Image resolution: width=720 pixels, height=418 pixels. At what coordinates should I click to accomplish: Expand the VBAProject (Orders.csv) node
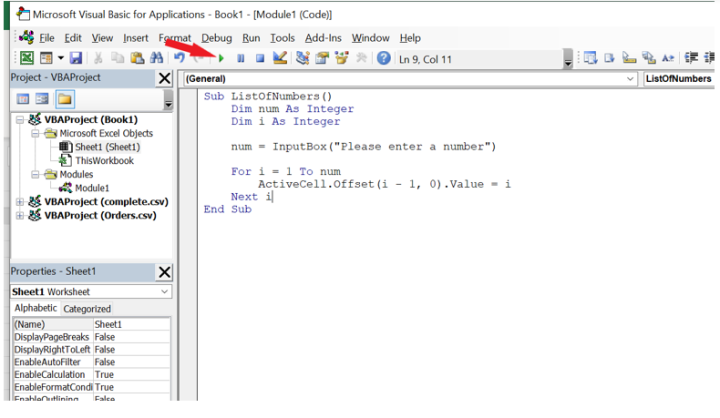(x=20, y=215)
